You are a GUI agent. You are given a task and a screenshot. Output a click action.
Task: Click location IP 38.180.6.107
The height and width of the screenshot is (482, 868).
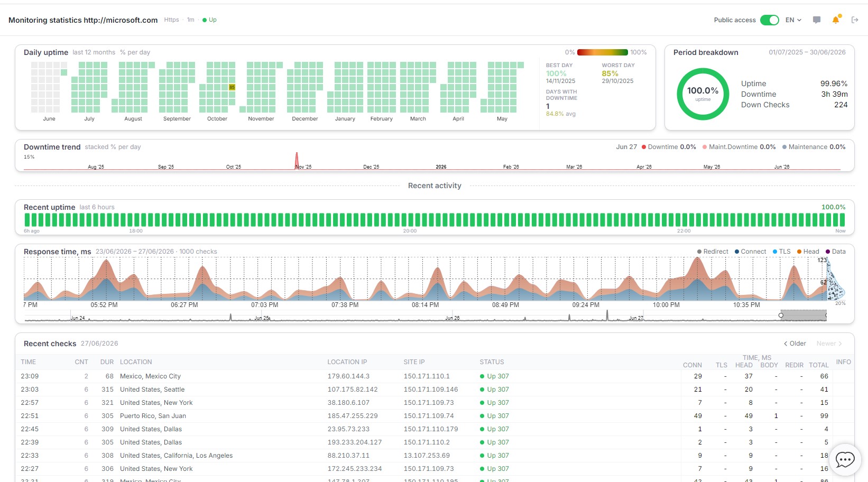point(348,403)
